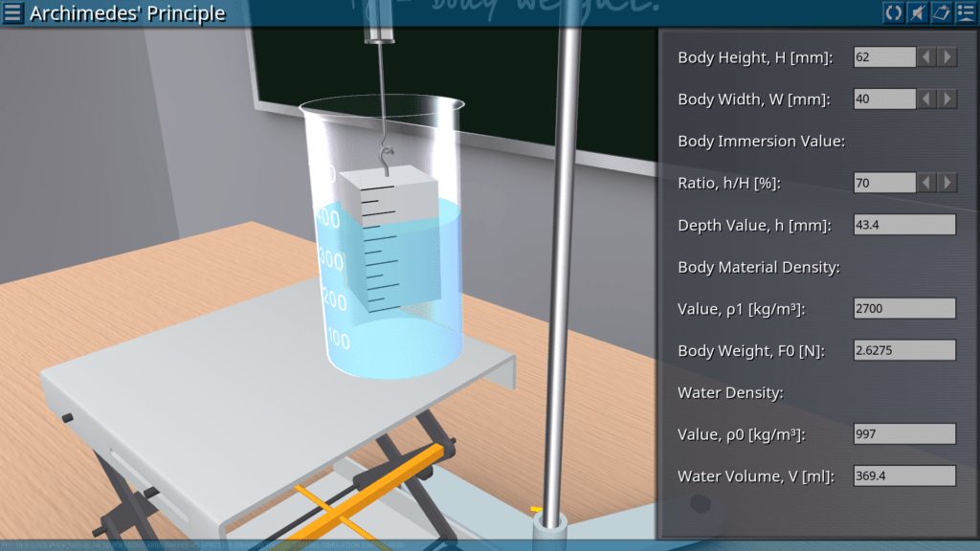This screenshot has height=551, width=980.
Task: Increase Body Height with right arrow
Action: tap(947, 57)
